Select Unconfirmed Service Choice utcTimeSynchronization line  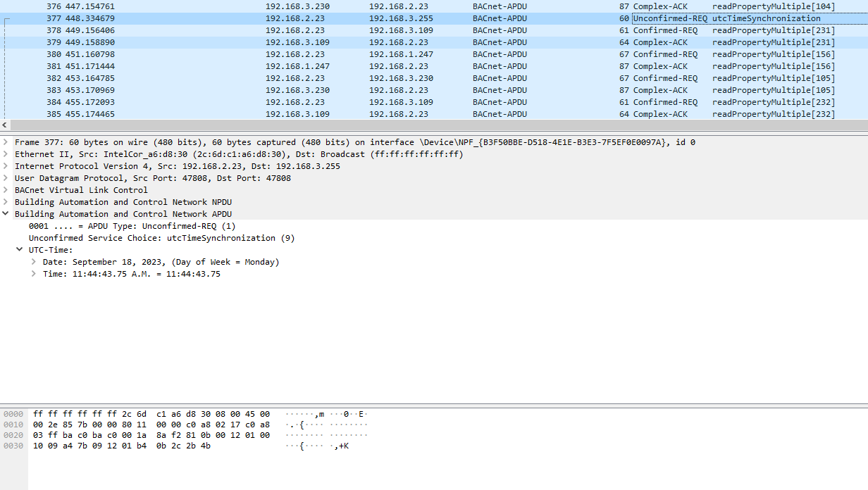161,238
